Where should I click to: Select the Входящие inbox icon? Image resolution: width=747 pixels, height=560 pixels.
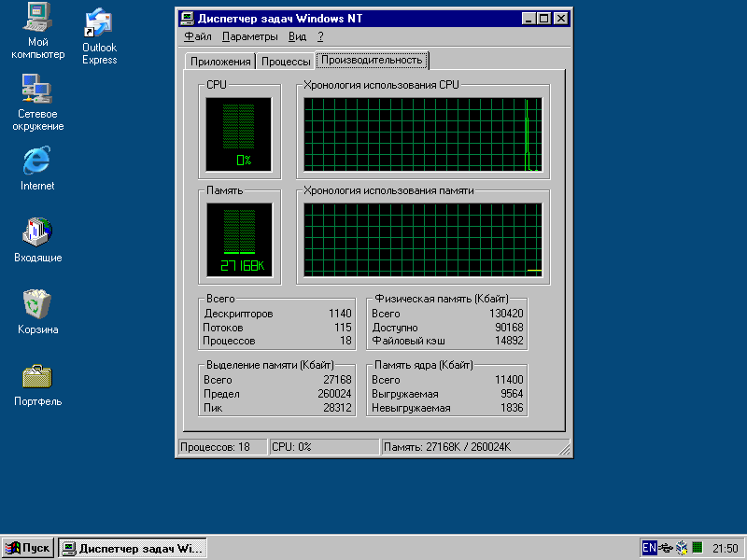[37, 232]
